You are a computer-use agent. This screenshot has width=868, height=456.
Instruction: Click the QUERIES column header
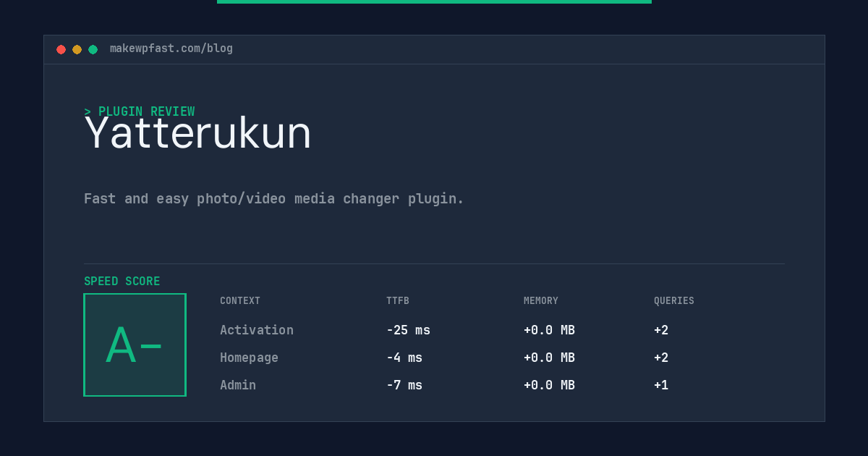click(x=674, y=301)
